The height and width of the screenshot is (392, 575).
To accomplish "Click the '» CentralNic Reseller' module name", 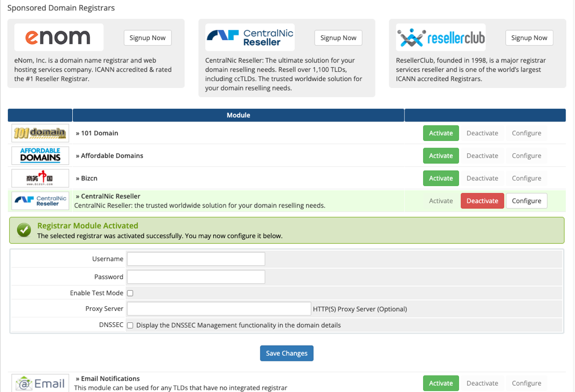I will (x=108, y=196).
